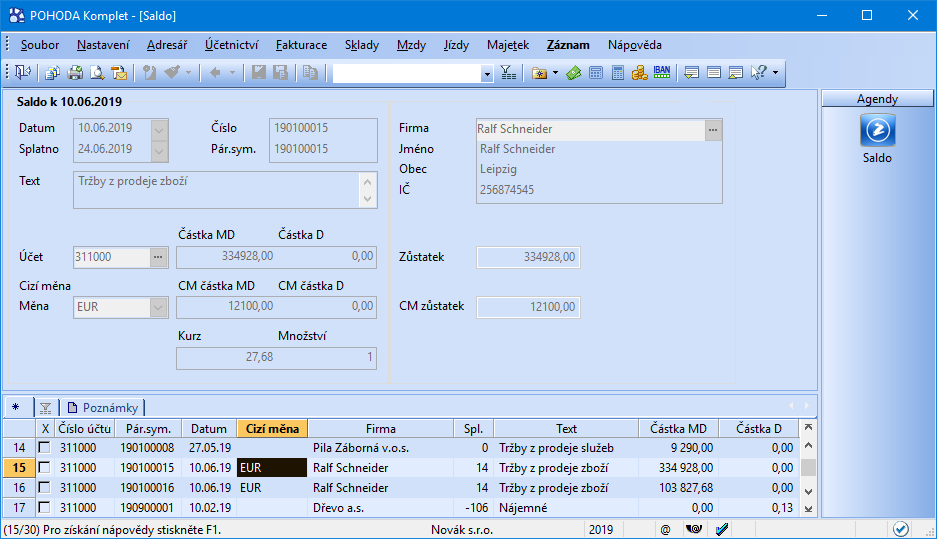The height and width of the screenshot is (539, 937).
Task: Tick checkbox in row 17 Dřevo a.s.
Action: (44, 507)
